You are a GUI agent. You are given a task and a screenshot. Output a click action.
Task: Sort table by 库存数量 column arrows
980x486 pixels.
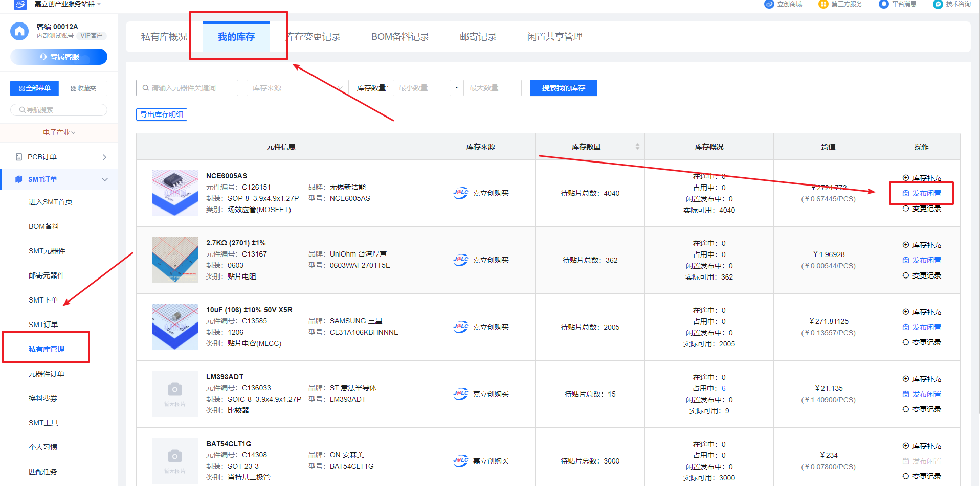(x=637, y=147)
